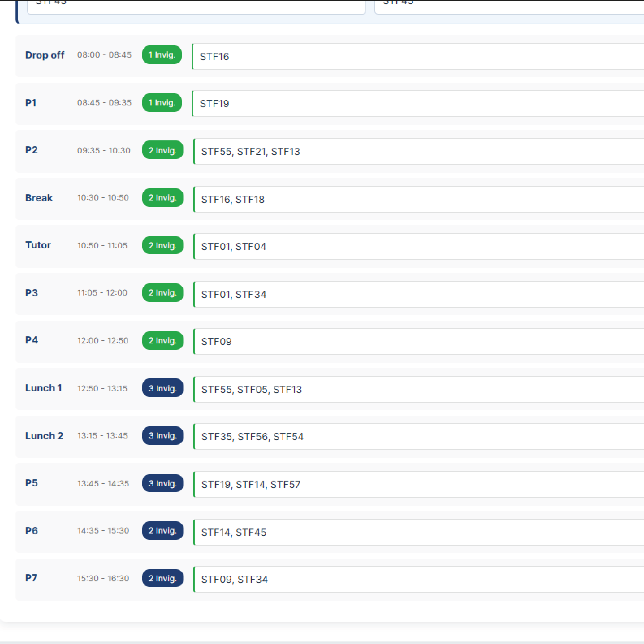Click the 2 Invig. badge for P3

click(x=163, y=293)
